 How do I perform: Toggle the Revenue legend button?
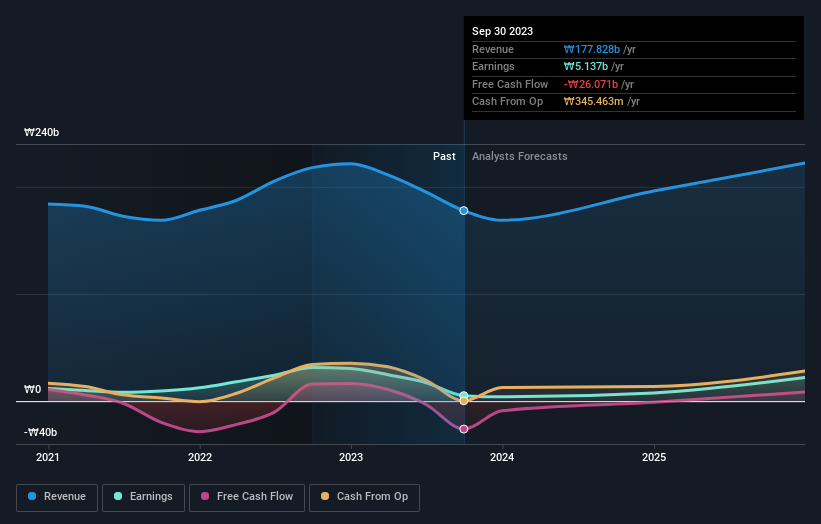[57, 497]
